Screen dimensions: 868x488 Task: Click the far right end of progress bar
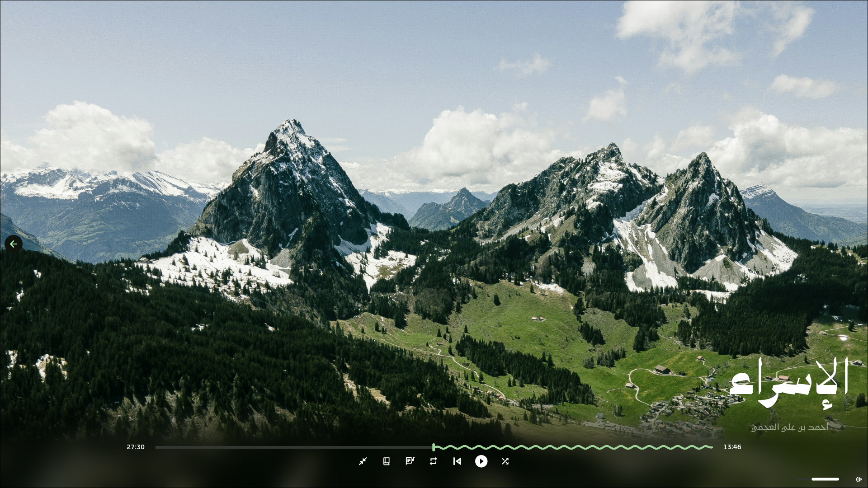coord(711,447)
